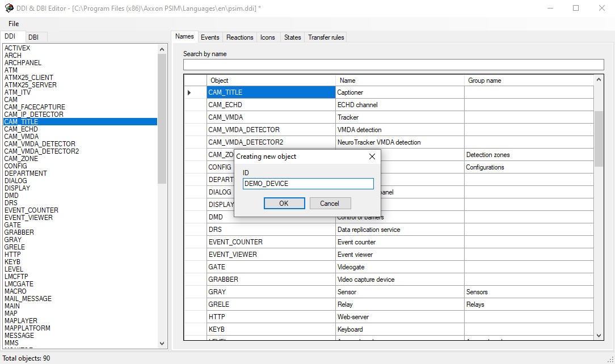
Task: Open the Reactions tab
Action: tap(239, 37)
